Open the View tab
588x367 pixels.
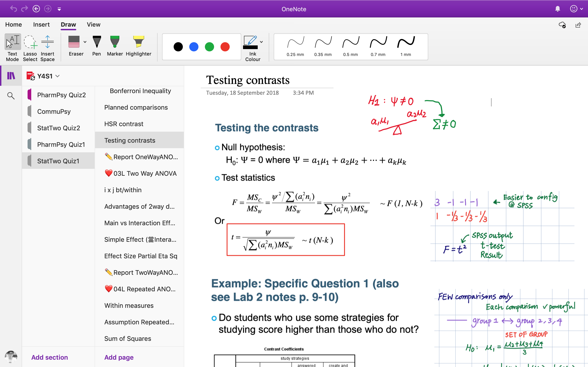(x=93, y=24)
